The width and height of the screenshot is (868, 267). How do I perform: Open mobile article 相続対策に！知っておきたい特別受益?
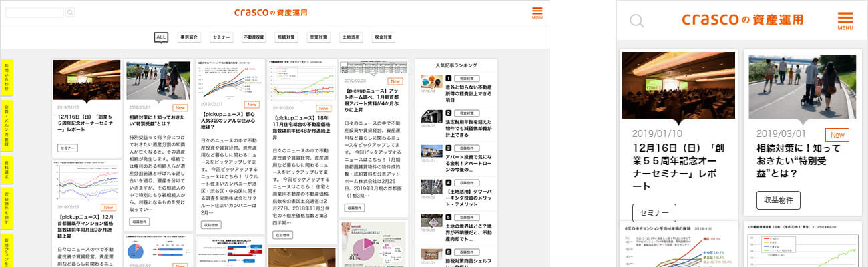(799, 161)
